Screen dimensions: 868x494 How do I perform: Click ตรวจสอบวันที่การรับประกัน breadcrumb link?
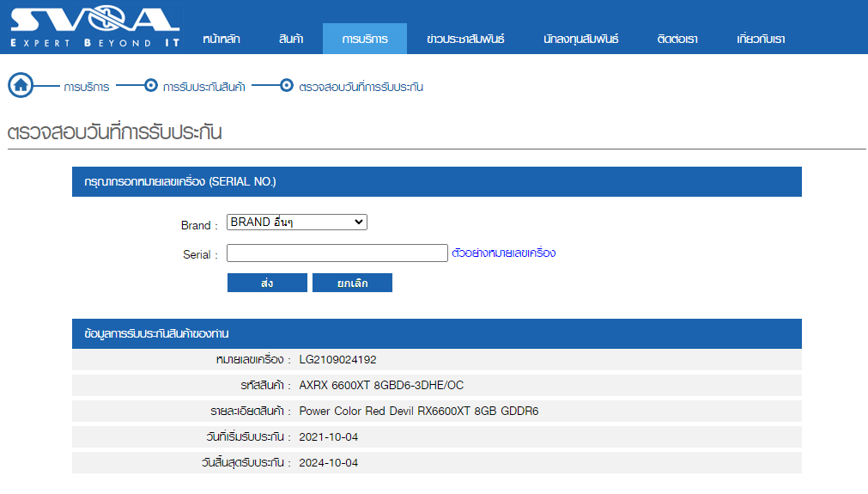pyautogui.click(x=361, y=87)
